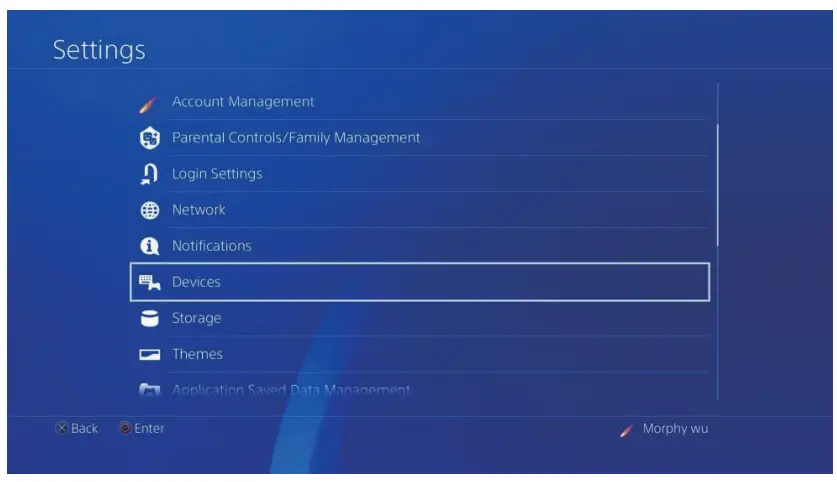Screen dimensions: 837x482
Task: Click the Settings page title
Action: (x=99, y=50)
